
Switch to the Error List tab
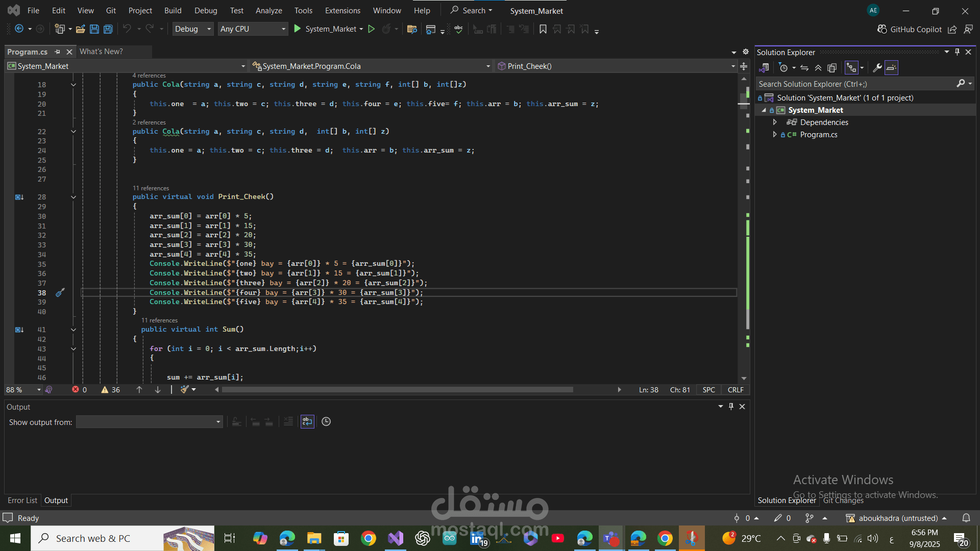pyautogui.click(x=22, y=500)
